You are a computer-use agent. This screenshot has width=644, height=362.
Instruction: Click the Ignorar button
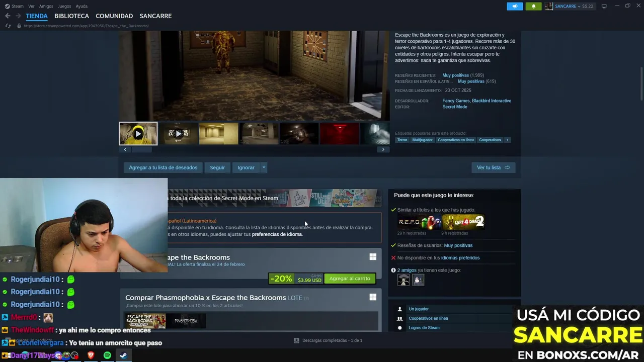click(x=246, y=167)
